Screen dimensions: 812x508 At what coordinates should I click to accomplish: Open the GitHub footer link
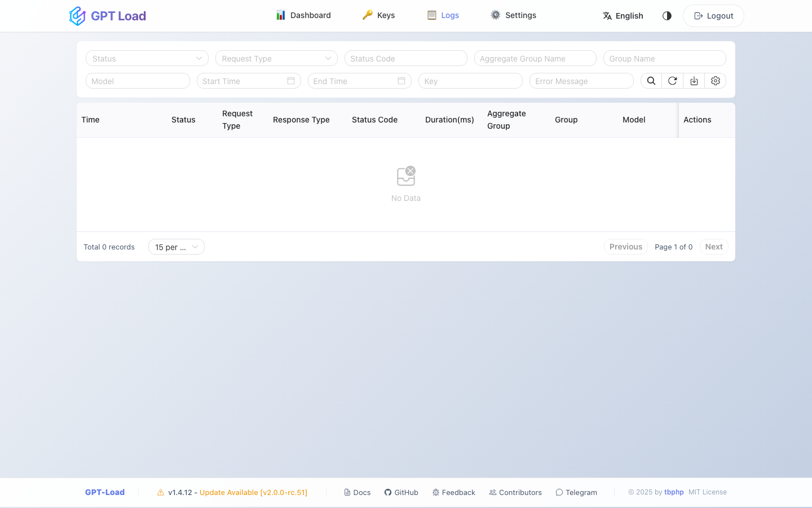pyautogui.click(x=401, y=492)
